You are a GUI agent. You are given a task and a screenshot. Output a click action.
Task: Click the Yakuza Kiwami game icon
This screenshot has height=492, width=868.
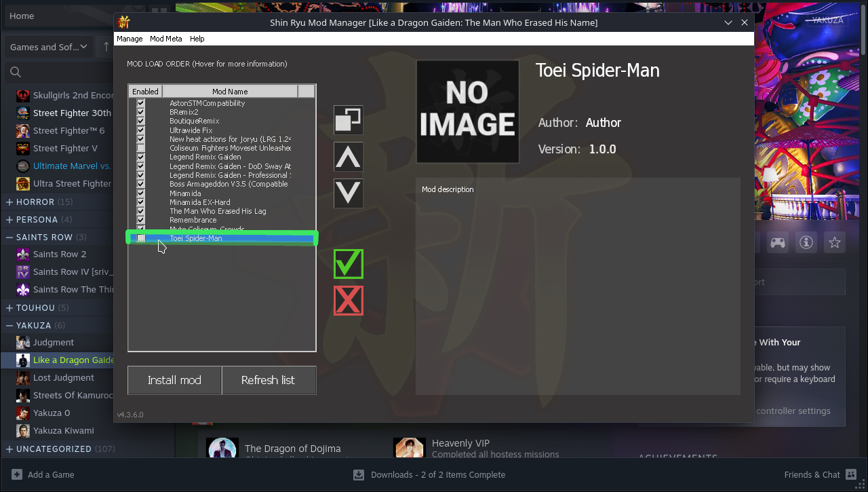click(23, 430)
